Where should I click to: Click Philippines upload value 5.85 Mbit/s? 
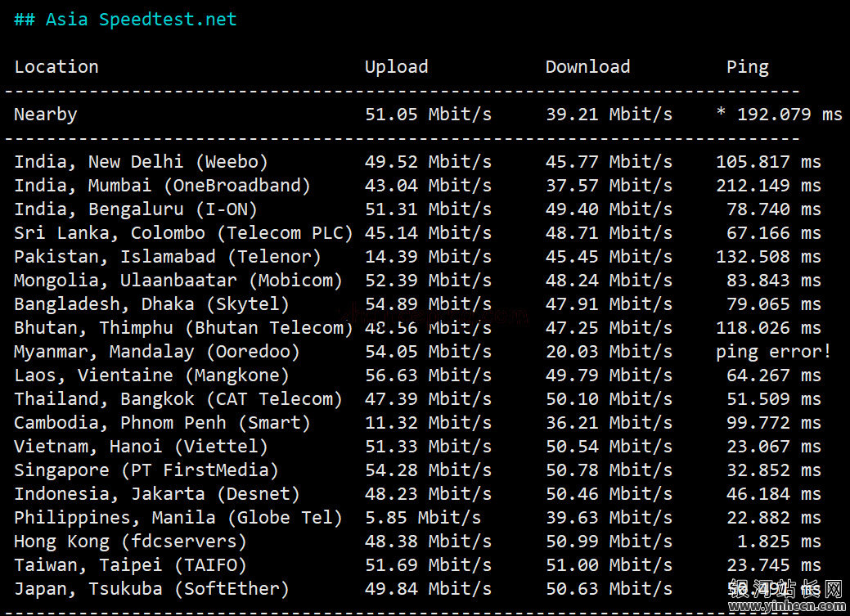point(423,518)
